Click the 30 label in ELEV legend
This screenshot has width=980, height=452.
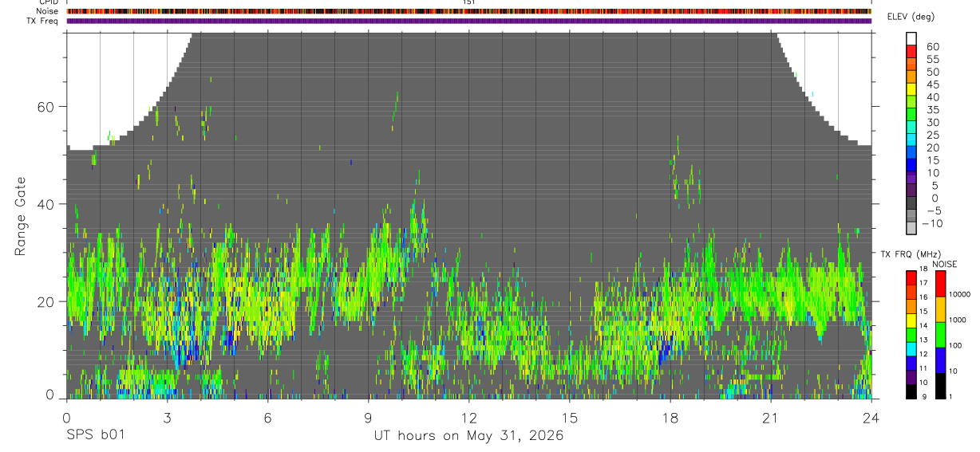coord(932,122)
